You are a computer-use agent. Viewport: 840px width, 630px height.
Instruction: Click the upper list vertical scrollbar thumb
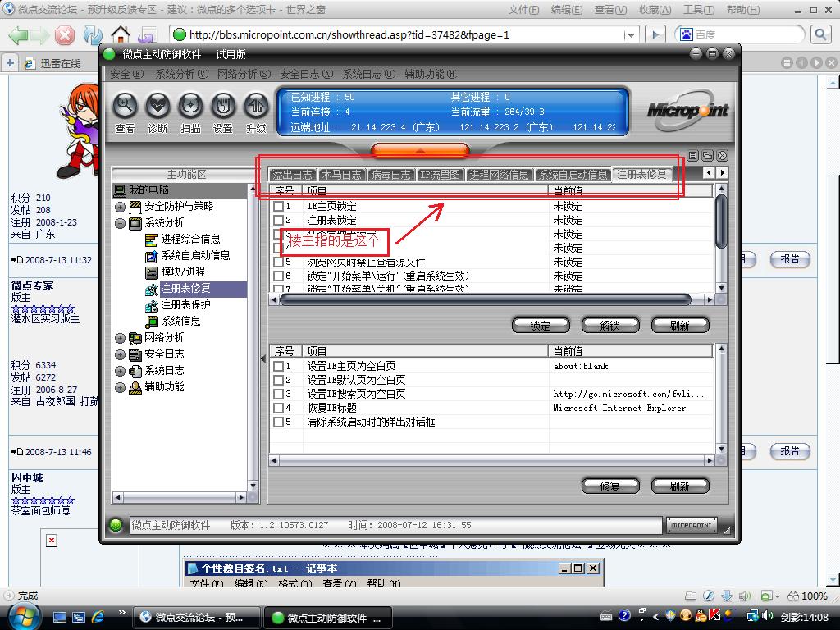pyautogui.click(x=721, y=221)
